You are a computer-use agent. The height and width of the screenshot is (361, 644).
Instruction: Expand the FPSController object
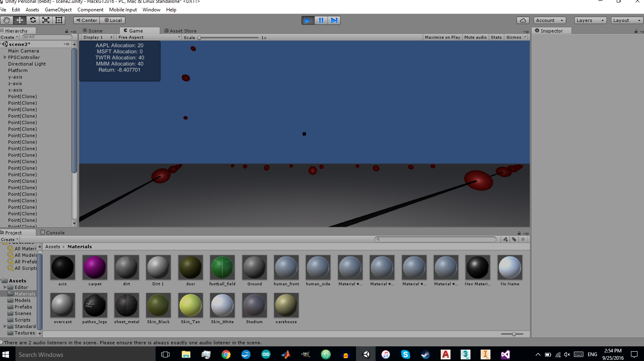[x=5, y=57]
